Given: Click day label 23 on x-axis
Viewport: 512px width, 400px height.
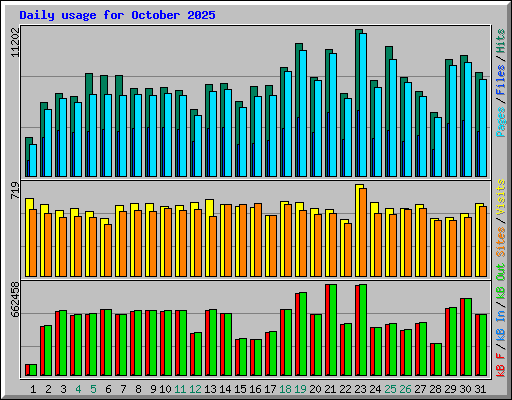Looking at the screenshot, I should pos(360,389).
